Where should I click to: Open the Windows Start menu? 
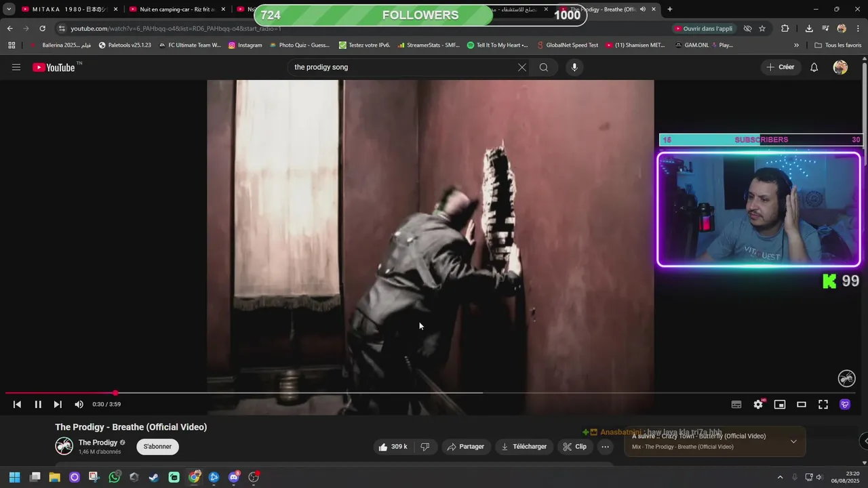[14, 477]
